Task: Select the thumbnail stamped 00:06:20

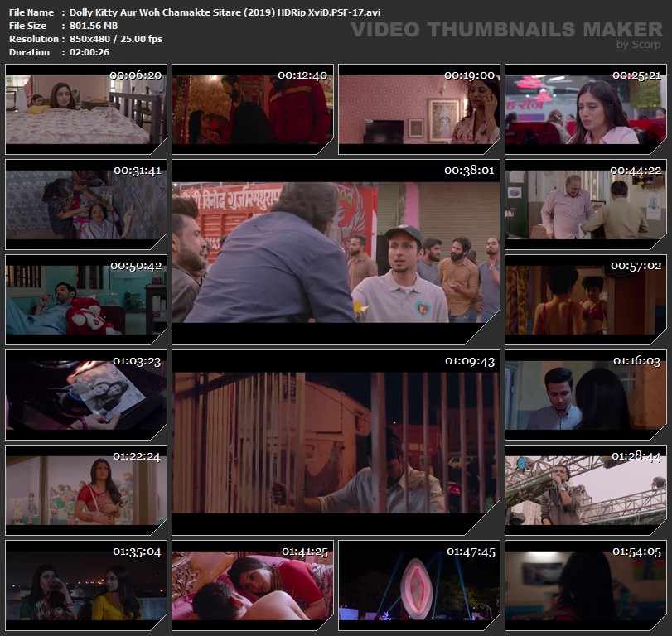Action: 85,109
